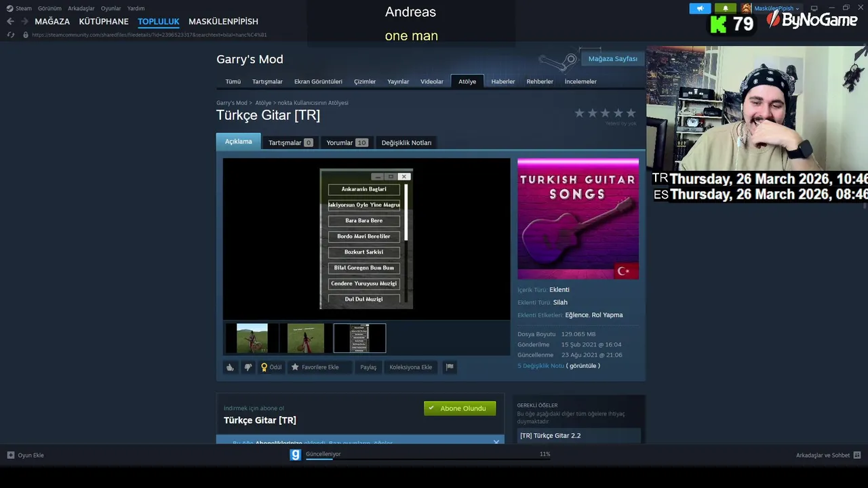Click the Steam forward arrow
Image resolution: width=868 pixels, height=488 pixels.
25,22
